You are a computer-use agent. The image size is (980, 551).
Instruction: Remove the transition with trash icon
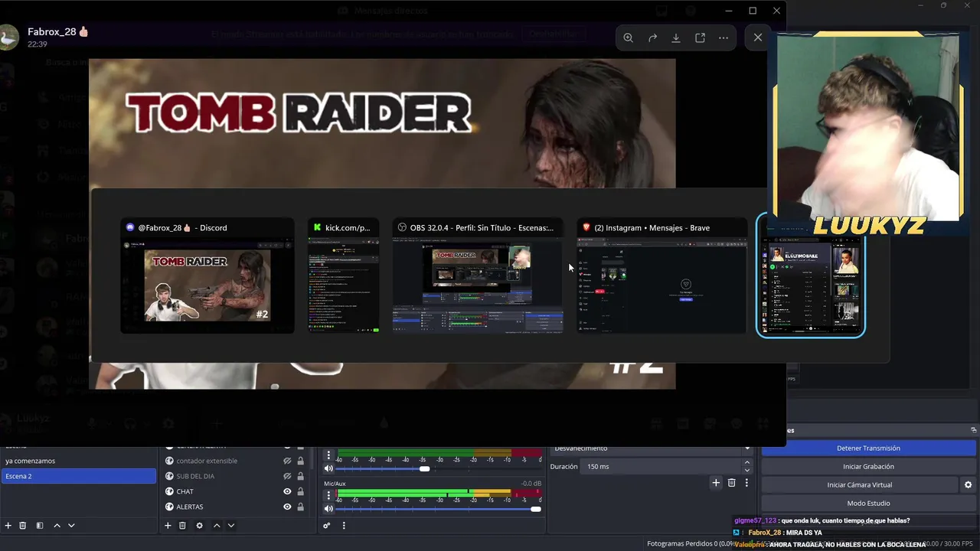(732, 483)
